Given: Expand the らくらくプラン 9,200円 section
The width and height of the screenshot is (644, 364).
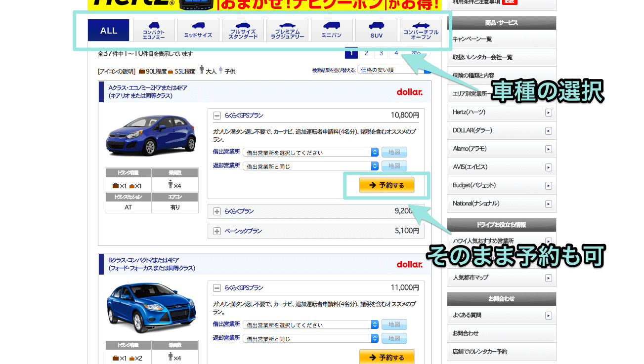Looking at the screenshot, I should (216, 211).
